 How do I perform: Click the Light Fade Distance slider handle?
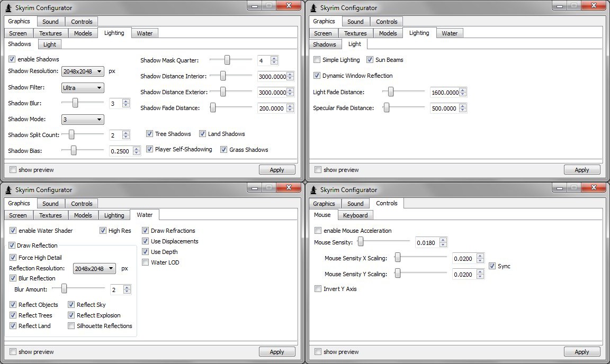coord(391,92)
